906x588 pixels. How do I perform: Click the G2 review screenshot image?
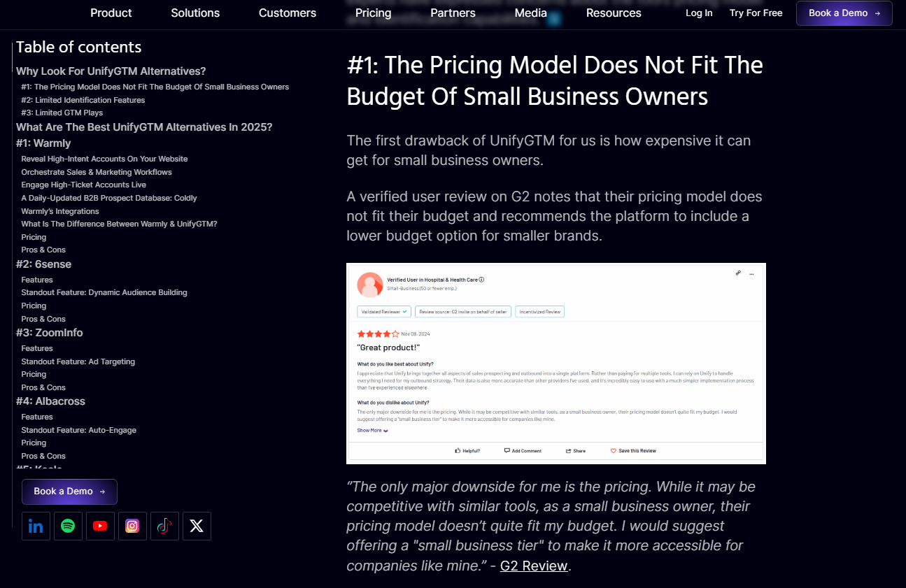pyautogui.click(x=556, y=364)
